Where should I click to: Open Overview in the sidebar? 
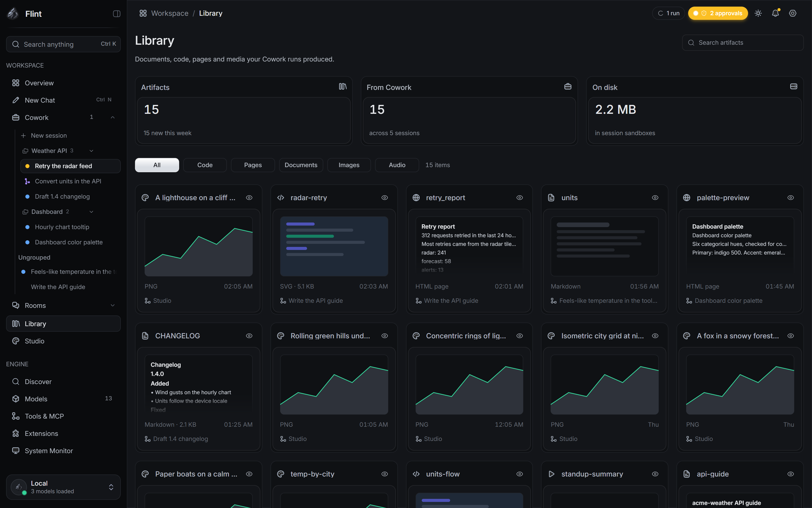pos(63,83)
